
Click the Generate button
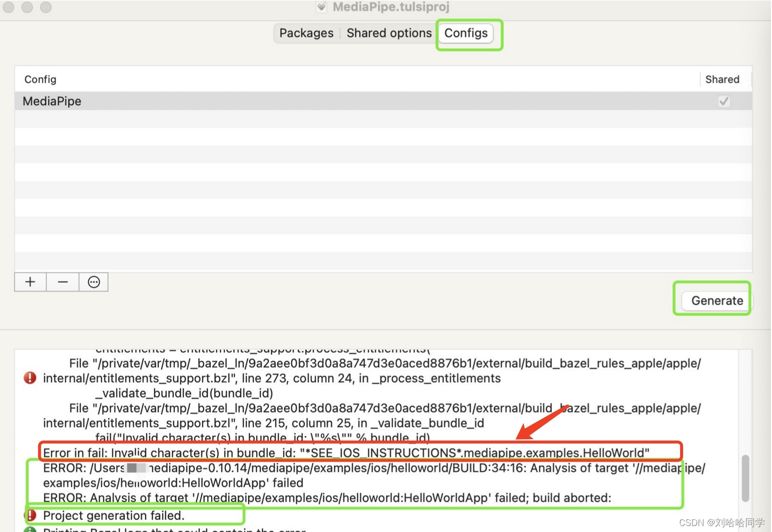click(x=717, y=300)
